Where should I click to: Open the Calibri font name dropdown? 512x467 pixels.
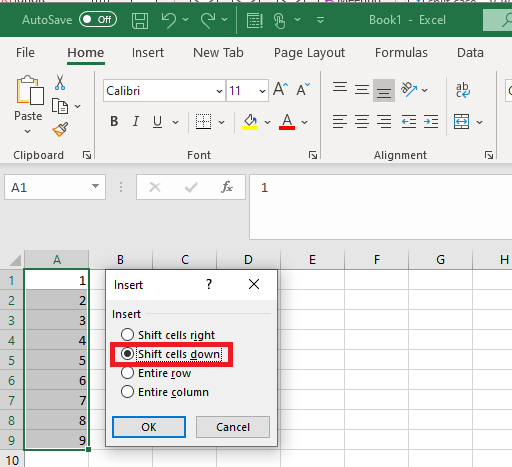(219, 91)
